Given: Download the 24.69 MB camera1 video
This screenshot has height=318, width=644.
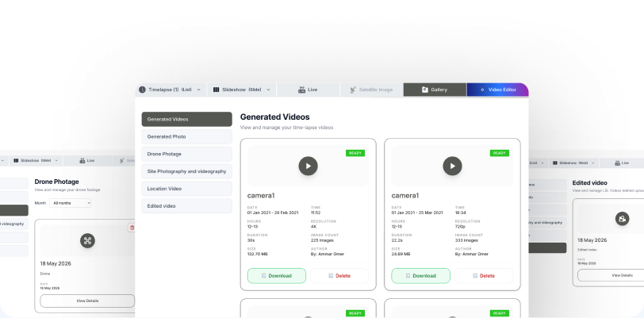Looking at the screenshot, I should point(420,276).
